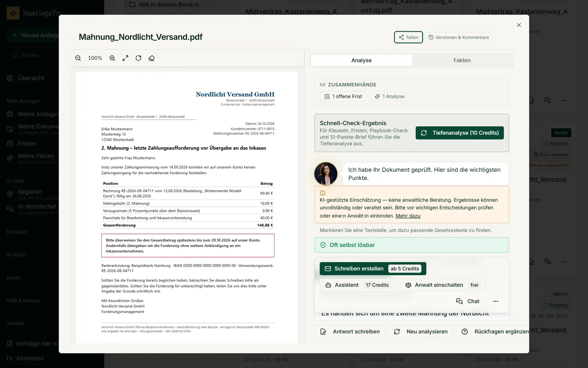
Task: Click the 'Bereit' status badge in background
Action: coord(561,133)
